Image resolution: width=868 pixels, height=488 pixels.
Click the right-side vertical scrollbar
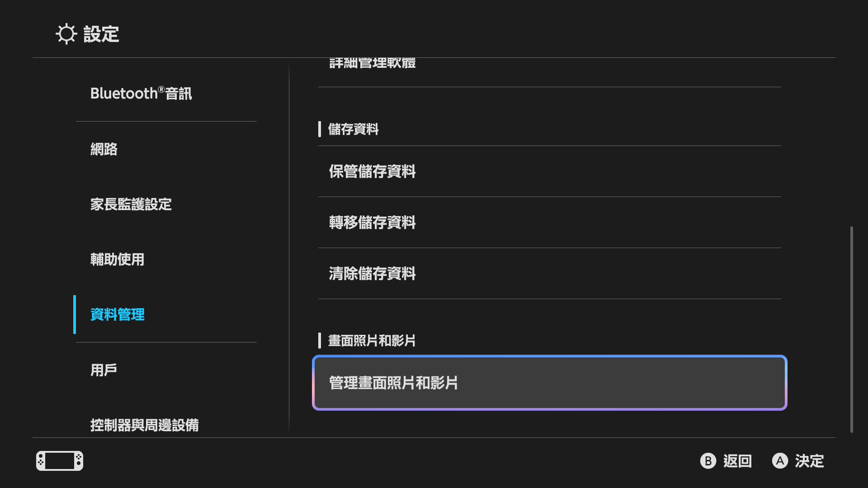[851, 329]
